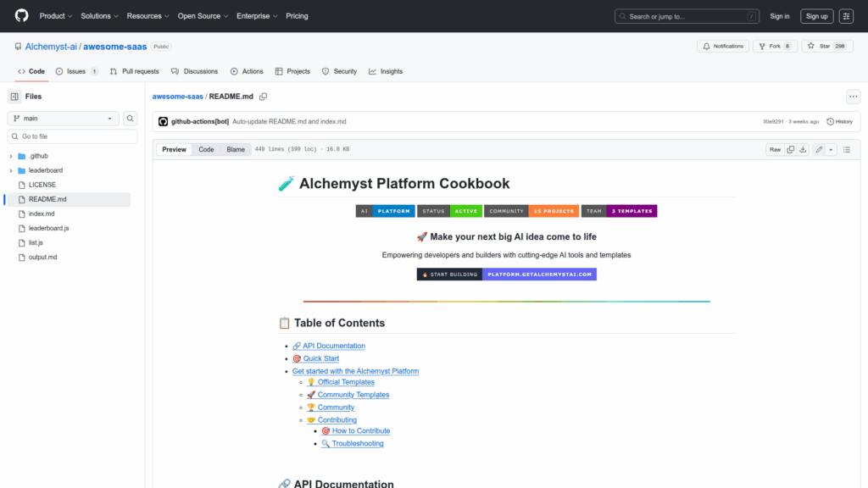Open the History clock link
Image resolution: width=868 pixels, height=488 pixels.
coord(840,122)
